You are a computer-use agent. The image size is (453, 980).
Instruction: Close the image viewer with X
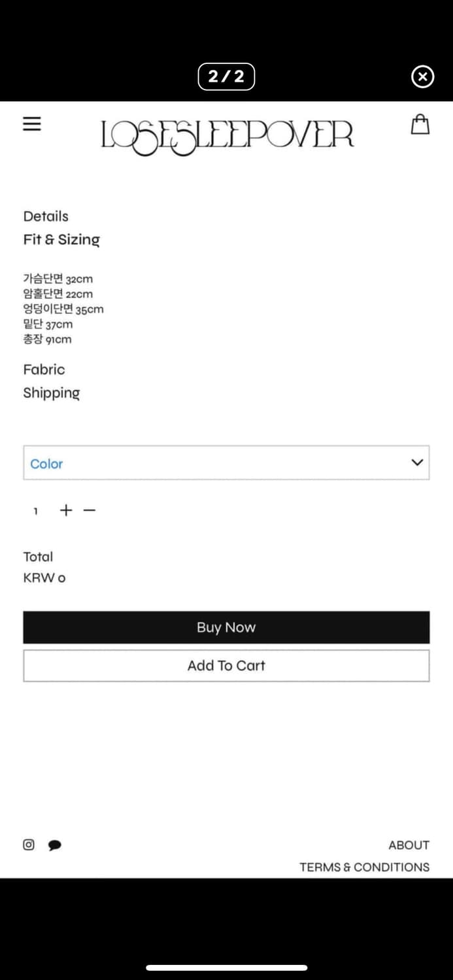[422, 77]
